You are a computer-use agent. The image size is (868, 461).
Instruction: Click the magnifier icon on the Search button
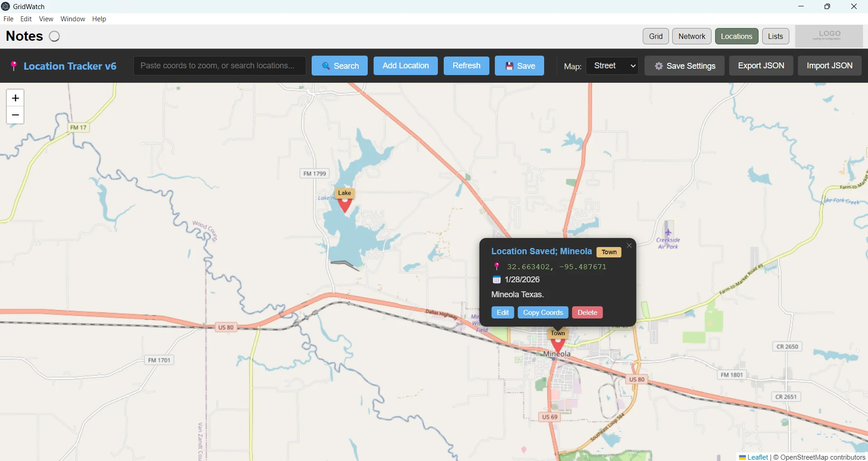coord(325,66)
